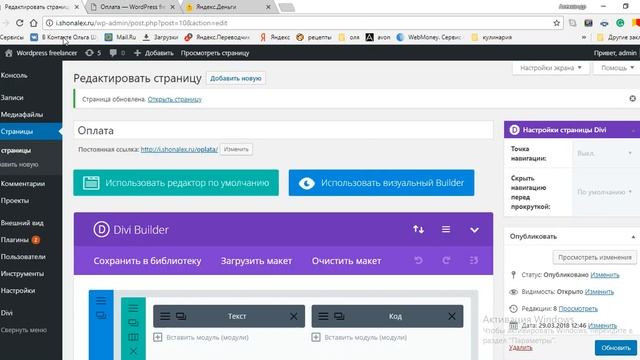Switch to the Оплата — WordPress browser tab
This screenshot has width=640, height=360.
pyautogui.click(x=133, y=7)
